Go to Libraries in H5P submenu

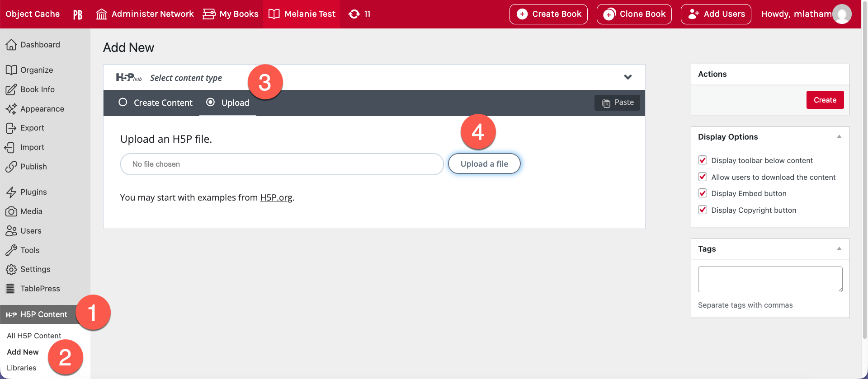point(21,368)
